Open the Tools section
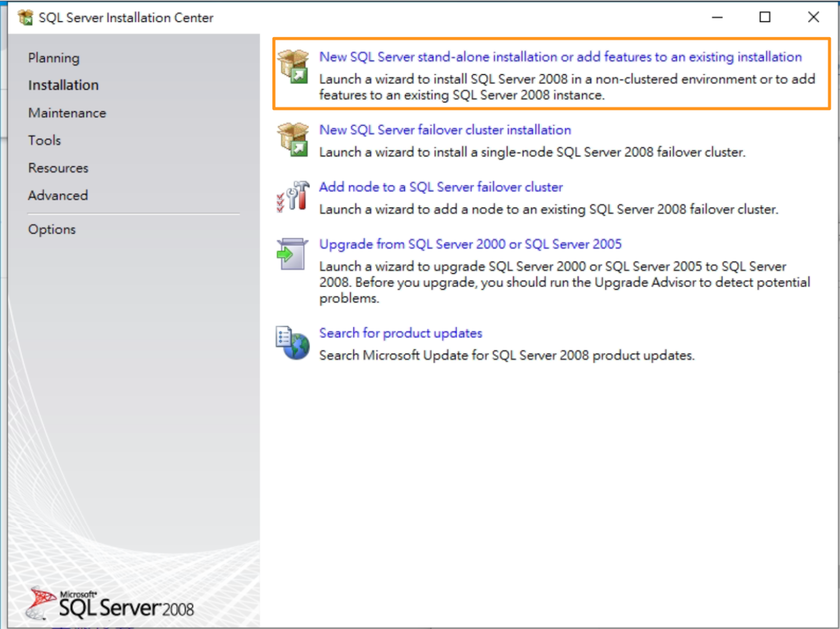The height and width of the screenshot is (629, 840). [44, 140]
